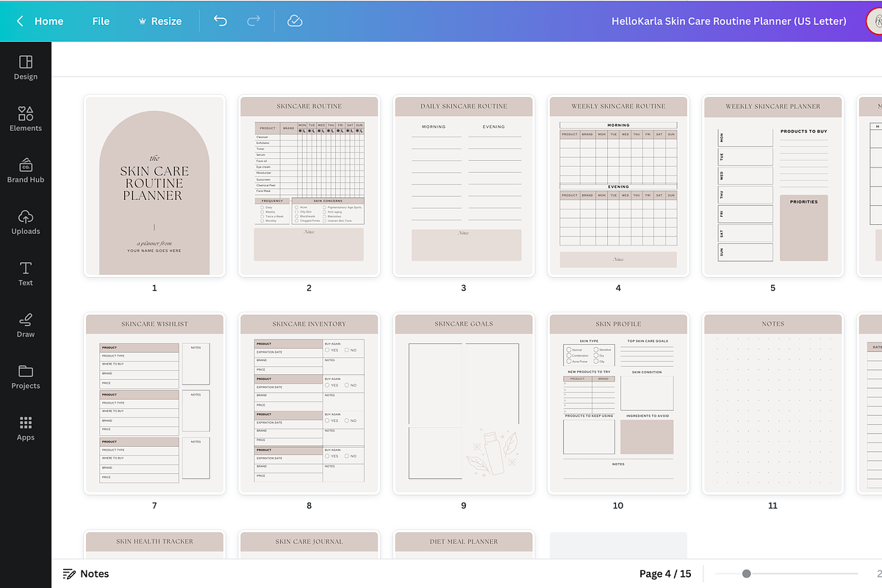
Task: Open the user profile avatar
Action: pos(875,21)
